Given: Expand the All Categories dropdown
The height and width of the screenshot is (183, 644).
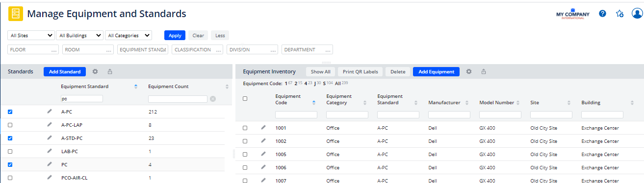Looking at the screenshot, I should point(129,35).
